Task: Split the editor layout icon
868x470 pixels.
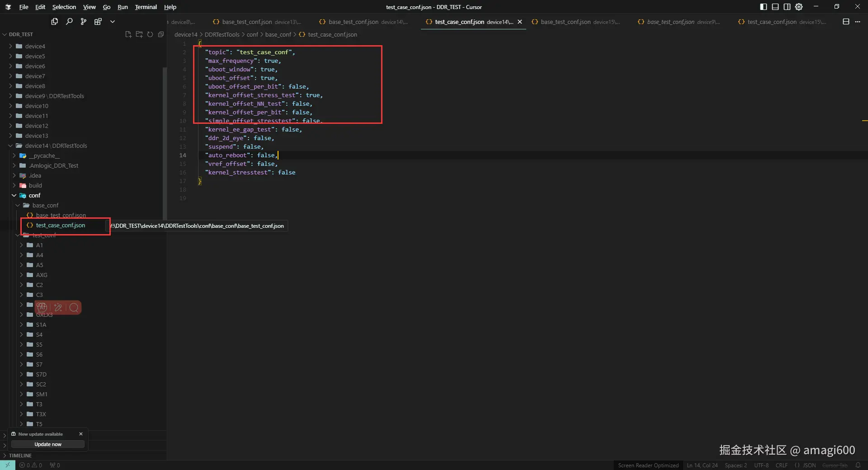Action: click(846, 22)
